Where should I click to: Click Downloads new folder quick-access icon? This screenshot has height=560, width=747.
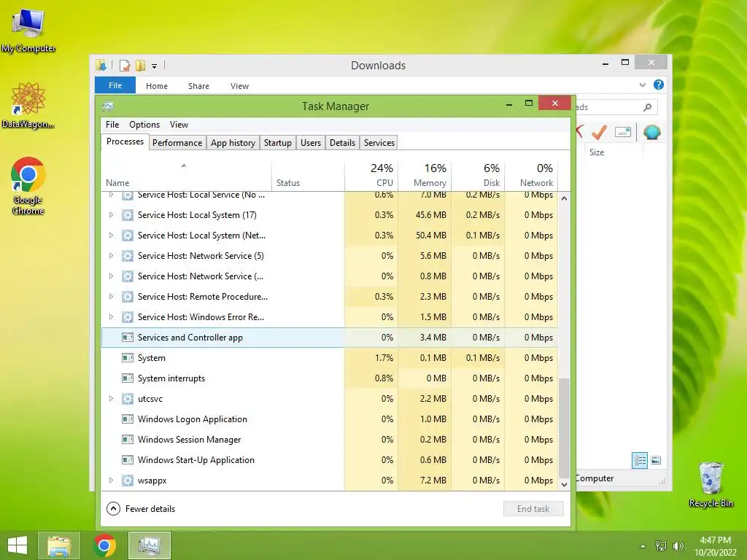[x=140, y=65]
